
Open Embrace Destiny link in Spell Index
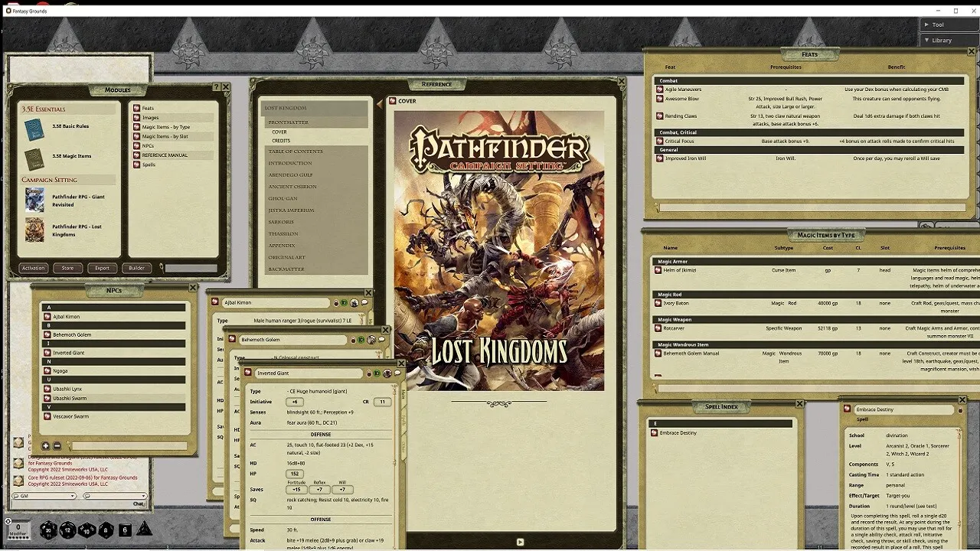tap(654, 433)
